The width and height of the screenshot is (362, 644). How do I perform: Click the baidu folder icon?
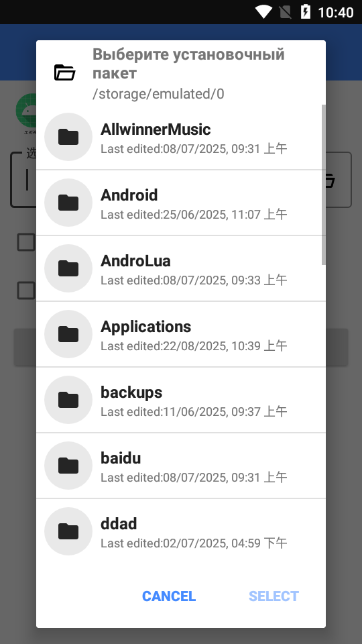[x=68, y=466]
